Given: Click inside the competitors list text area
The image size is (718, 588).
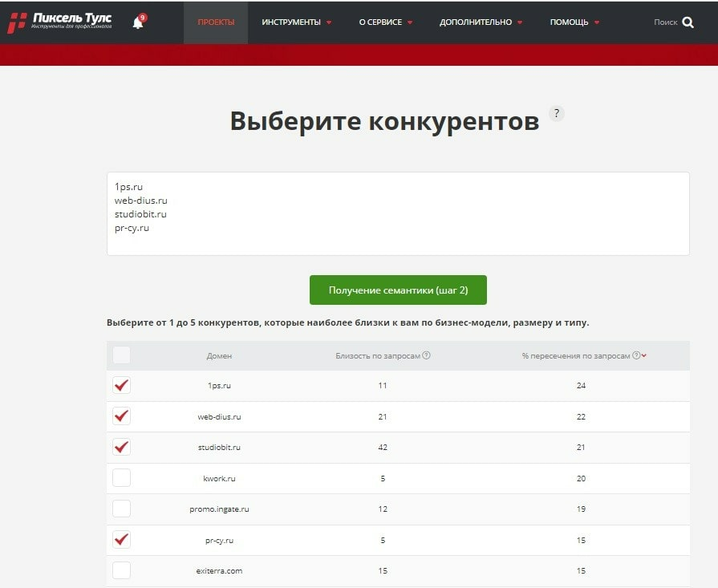Looking at the screenshot, I should tap(398, 214).
